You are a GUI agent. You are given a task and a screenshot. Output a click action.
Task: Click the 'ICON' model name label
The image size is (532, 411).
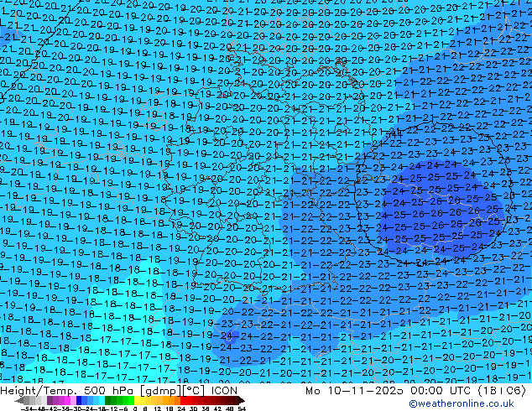(x=224, y=391)
